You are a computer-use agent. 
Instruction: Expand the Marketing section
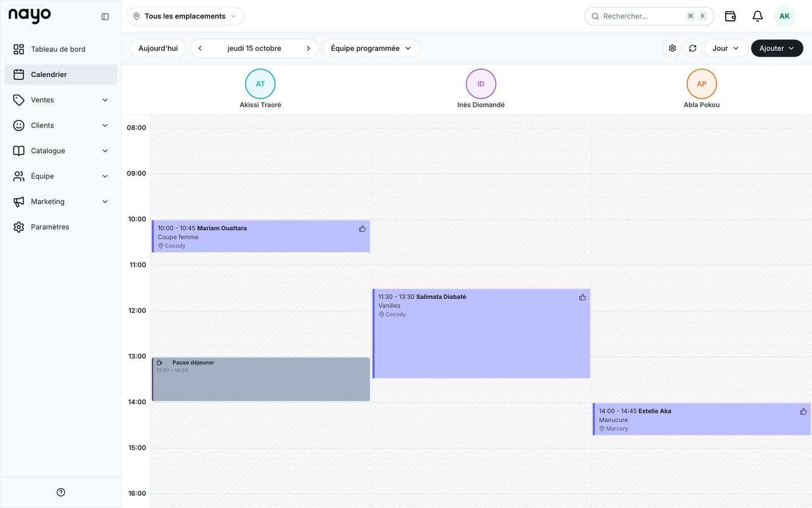coord(61,202)
